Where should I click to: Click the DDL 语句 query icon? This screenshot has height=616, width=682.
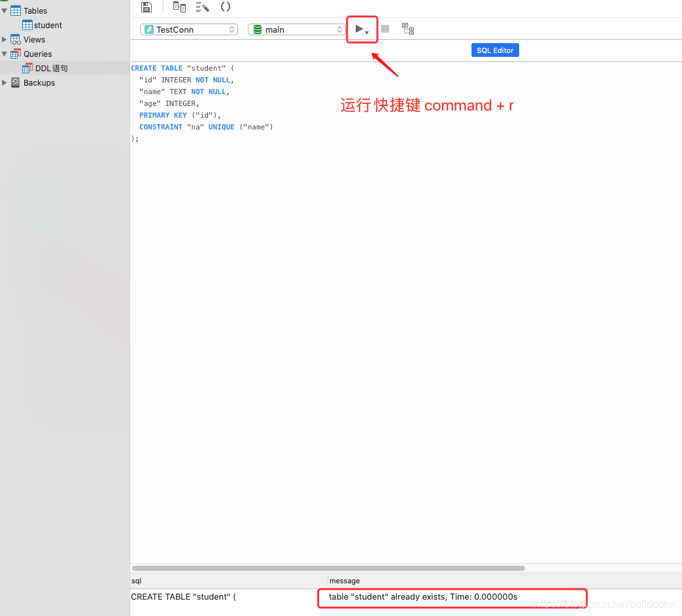(27, 68)
